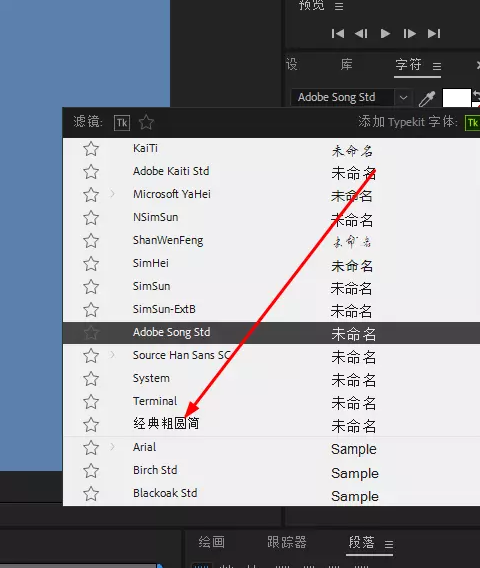Viewport: 480px width, 568px height.
Task: Select the 经典粗圆简 font
Action: click(x=166, y=423)
